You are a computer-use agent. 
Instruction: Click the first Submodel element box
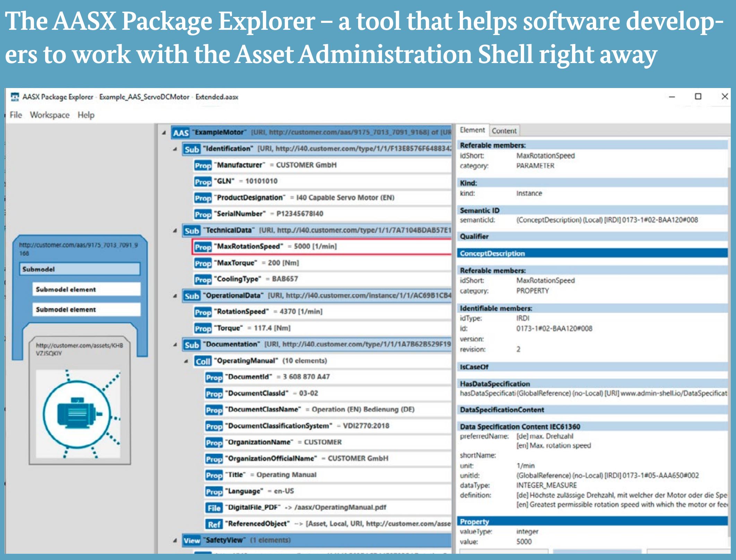point(87,289)
